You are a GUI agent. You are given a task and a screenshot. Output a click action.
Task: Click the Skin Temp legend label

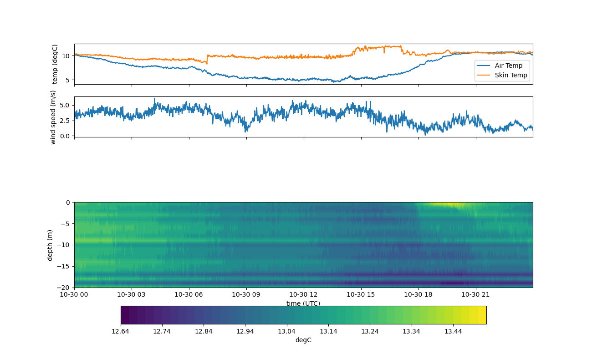[511, 75]
